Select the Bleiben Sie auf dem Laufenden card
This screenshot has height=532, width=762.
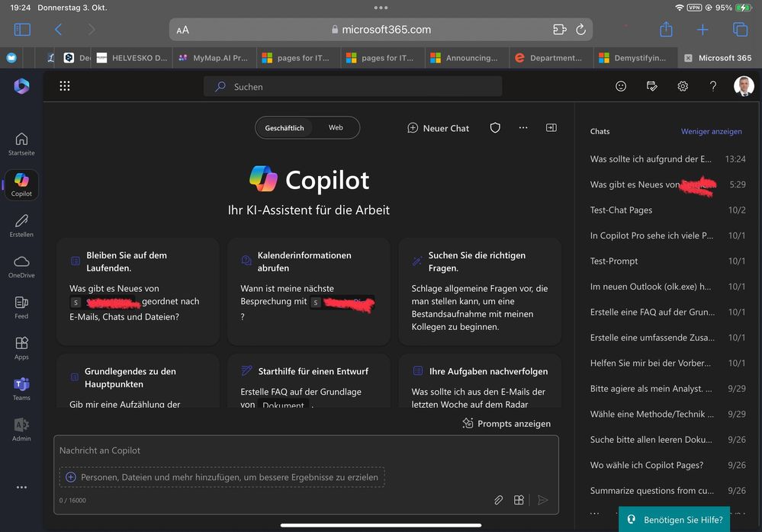tap(137, 291)
